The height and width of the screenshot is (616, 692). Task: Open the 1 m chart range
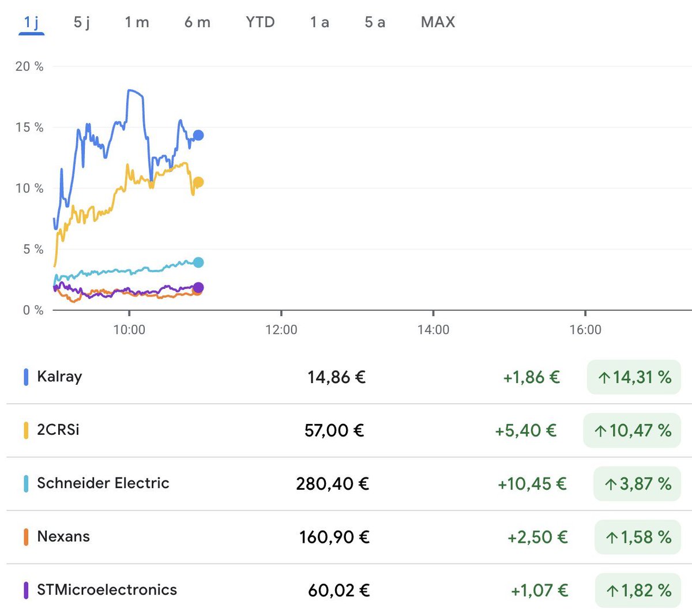(137, 22)
